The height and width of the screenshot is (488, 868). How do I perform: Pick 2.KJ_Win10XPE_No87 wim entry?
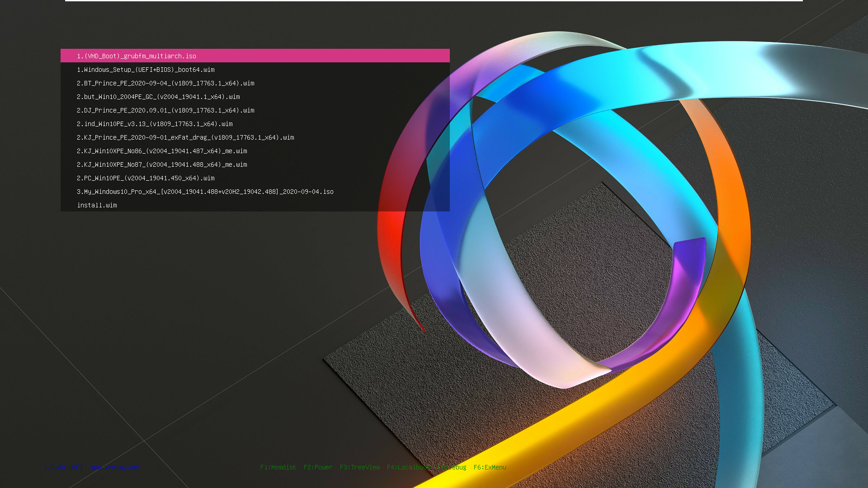[x=255, y=164]
